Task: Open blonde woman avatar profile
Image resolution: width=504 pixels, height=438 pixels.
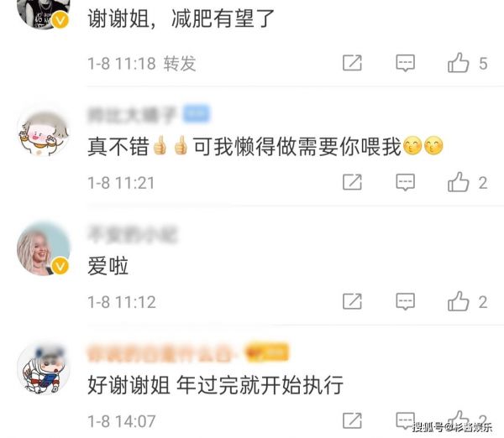Action: pyautogui.click(x=44, y=249)
